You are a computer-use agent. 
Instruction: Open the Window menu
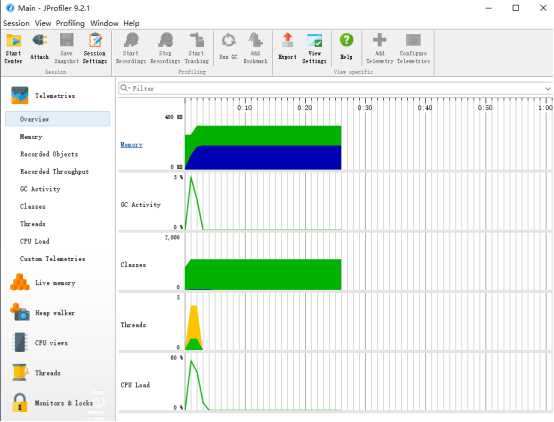pyautogui.click(x=104, y=23)
